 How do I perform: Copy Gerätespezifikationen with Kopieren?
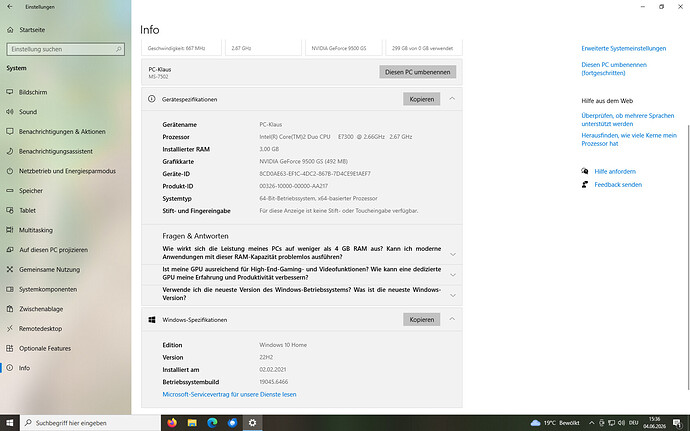pos(422,99)
